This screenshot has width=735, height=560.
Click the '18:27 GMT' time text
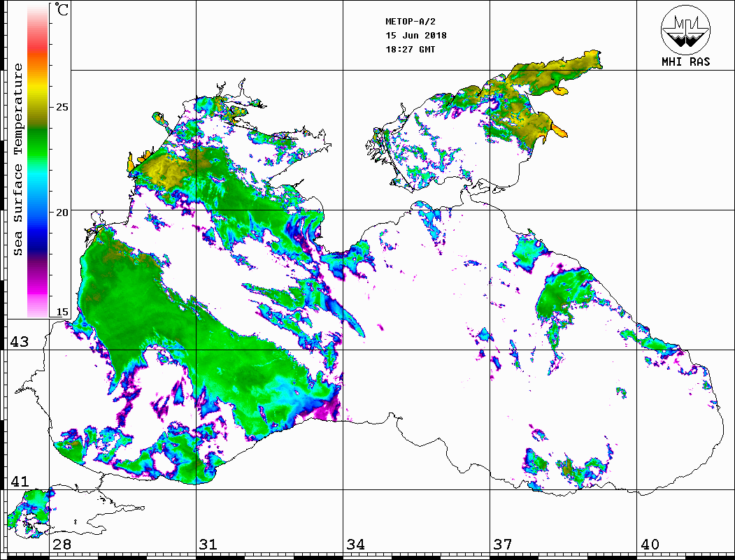click(410, 49)
